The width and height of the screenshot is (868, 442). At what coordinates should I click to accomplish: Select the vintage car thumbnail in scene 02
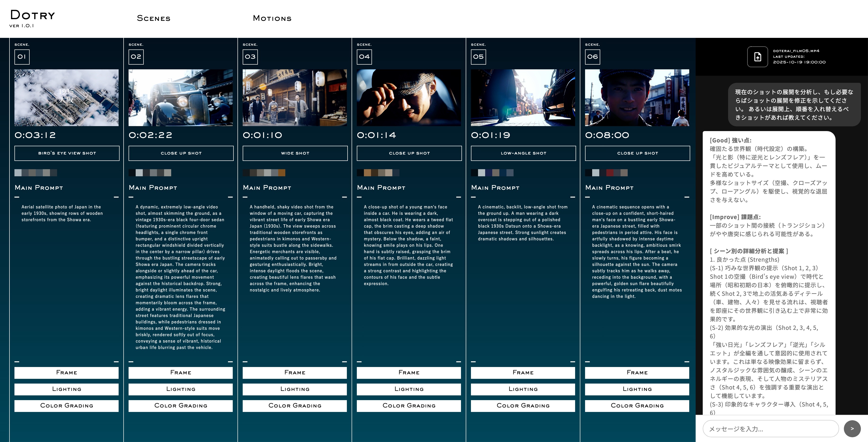180,98
